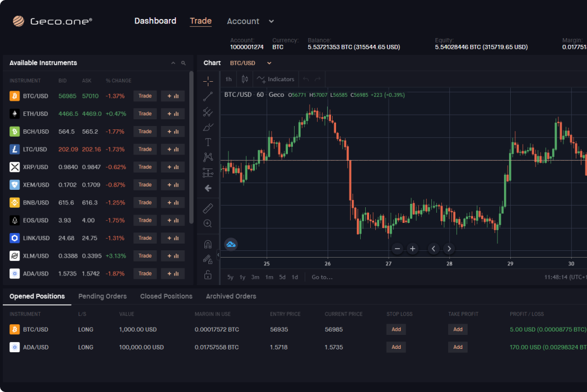The height and width of the screenshot is (392, 587).
Task: Select the XABCD pattern tool
Action: pos(208,157)
